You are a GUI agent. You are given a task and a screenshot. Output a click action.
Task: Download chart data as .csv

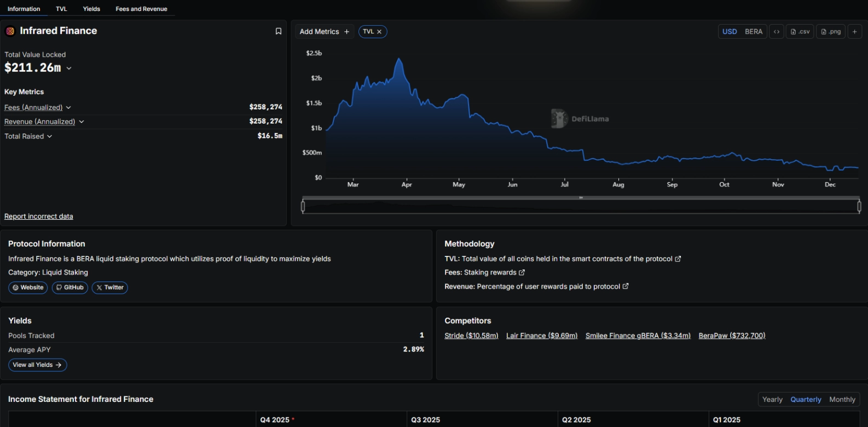point(800,32)
